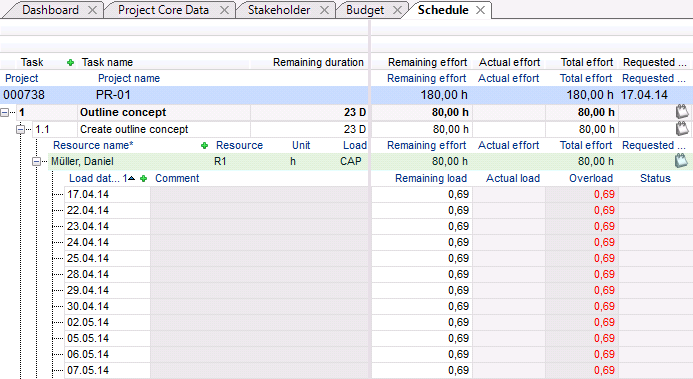Viewport: 693px width, 379px height.
Task: Select the load date 05.05.14 row
Action: click(x=88, y=338)
